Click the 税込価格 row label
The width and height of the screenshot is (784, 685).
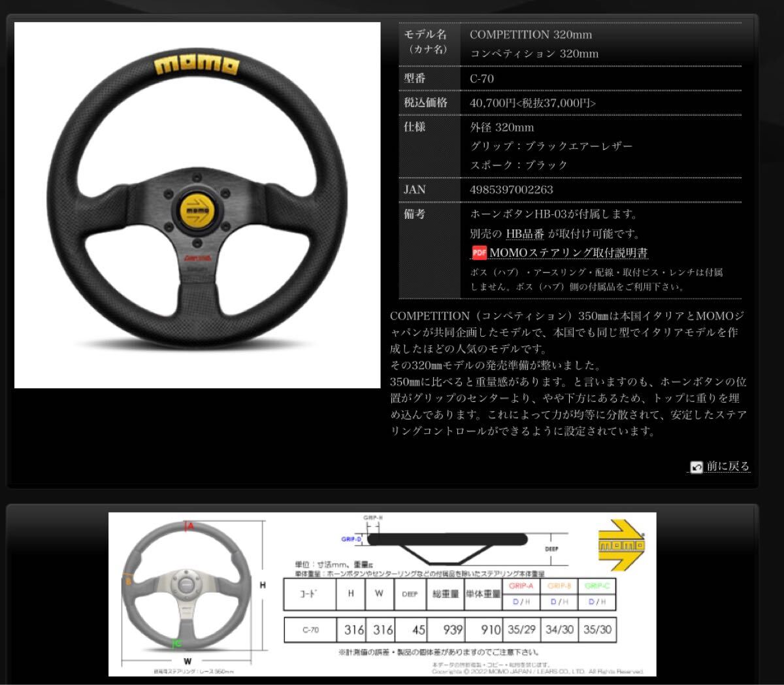pos(425,103)
